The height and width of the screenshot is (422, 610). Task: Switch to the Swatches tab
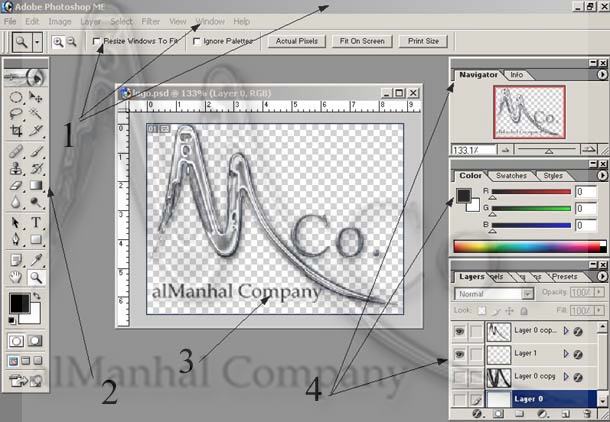point(511,176)
